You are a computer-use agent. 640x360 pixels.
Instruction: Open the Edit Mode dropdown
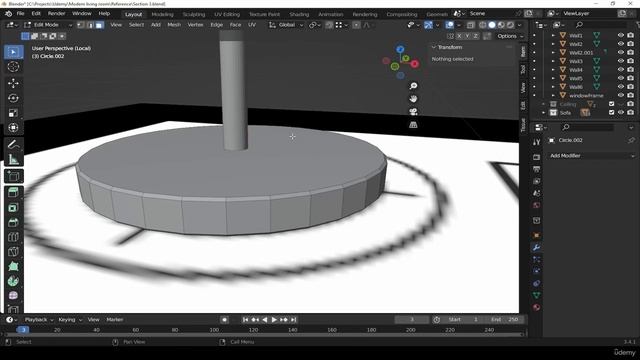pyautogui.click(x=47, y=25)
